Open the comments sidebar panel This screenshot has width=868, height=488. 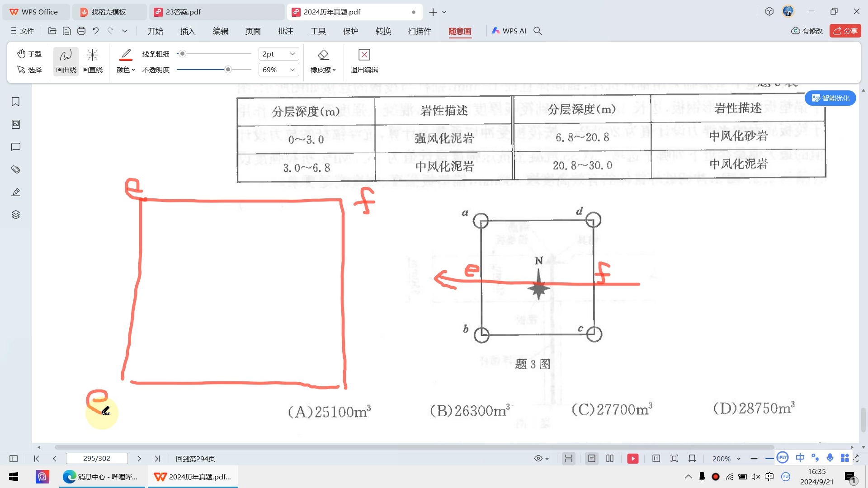coord(16,147)
